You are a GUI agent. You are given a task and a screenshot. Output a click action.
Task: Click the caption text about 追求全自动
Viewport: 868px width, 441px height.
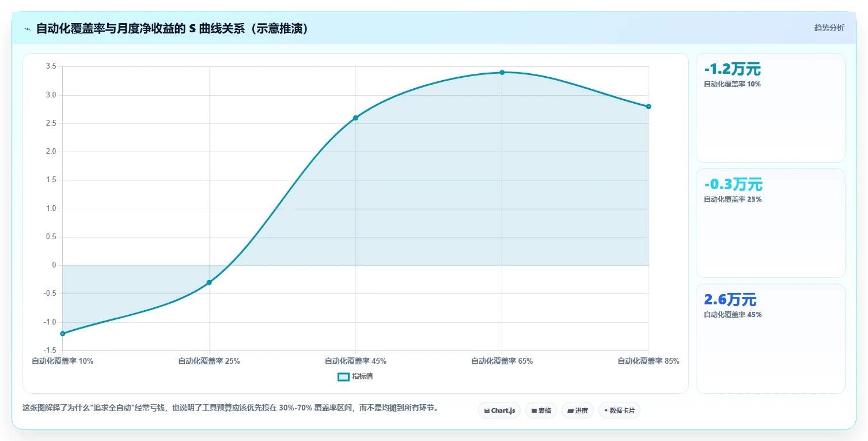coord(232,408)
